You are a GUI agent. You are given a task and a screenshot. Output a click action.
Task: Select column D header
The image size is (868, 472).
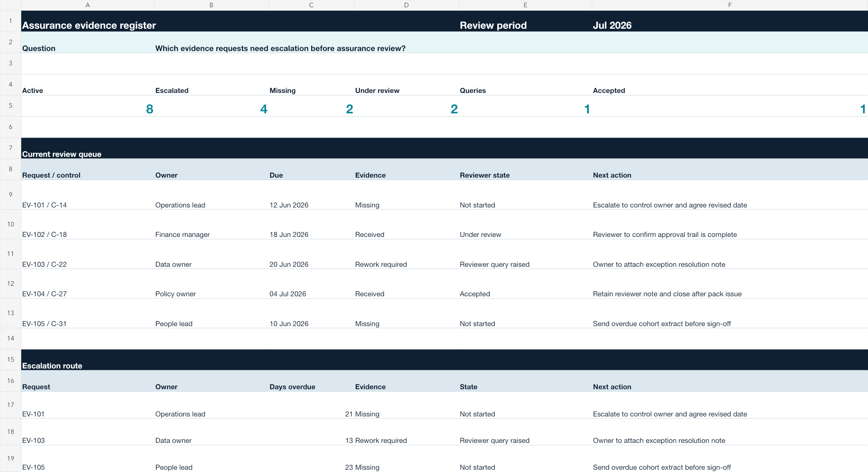pyautogui.click(x=406, y=5)
